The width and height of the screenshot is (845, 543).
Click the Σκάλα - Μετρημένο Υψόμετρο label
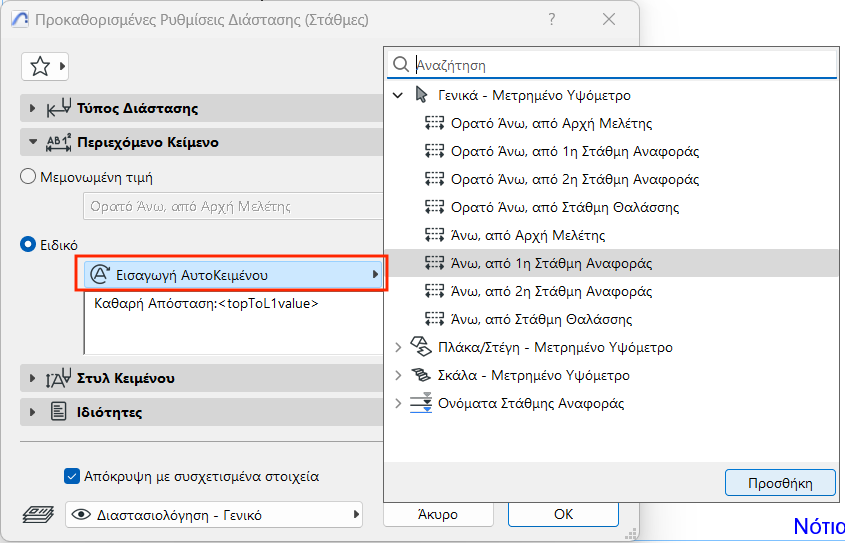(x=534, y=375)
